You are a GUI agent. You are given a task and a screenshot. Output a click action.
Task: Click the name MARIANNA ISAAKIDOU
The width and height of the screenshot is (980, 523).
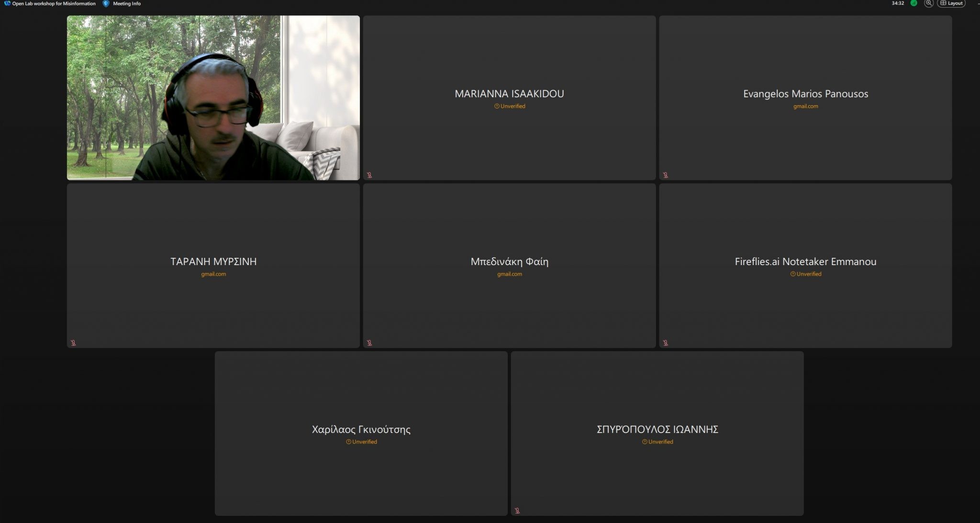509,94
